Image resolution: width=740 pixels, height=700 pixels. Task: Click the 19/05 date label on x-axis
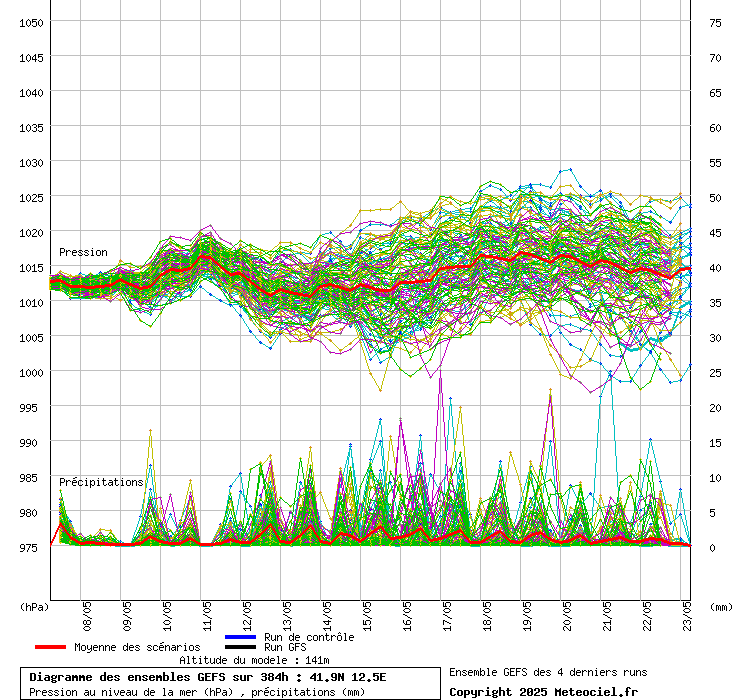tap(527, 616)
